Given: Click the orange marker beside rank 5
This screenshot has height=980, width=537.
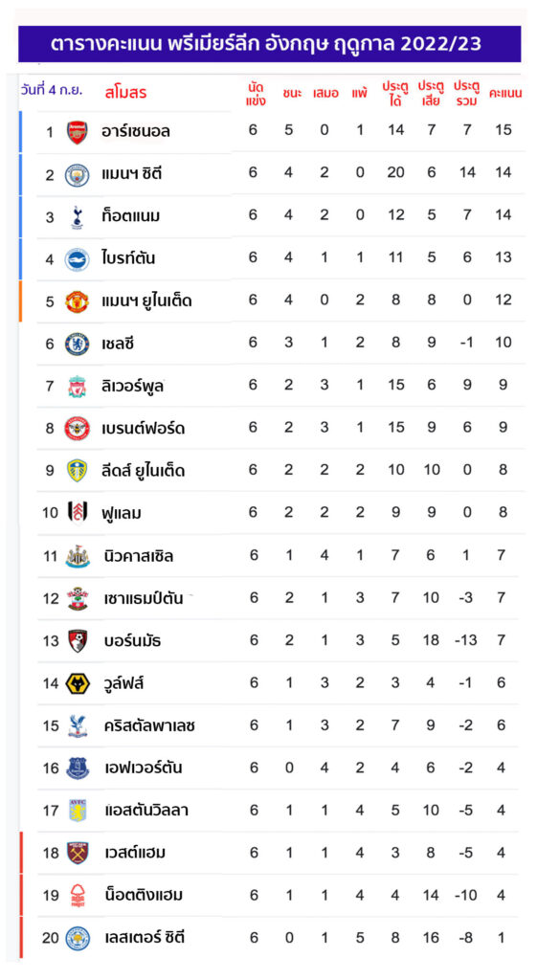Looking at the screenshot, I should pyautogui.click(x=21, y=301).
